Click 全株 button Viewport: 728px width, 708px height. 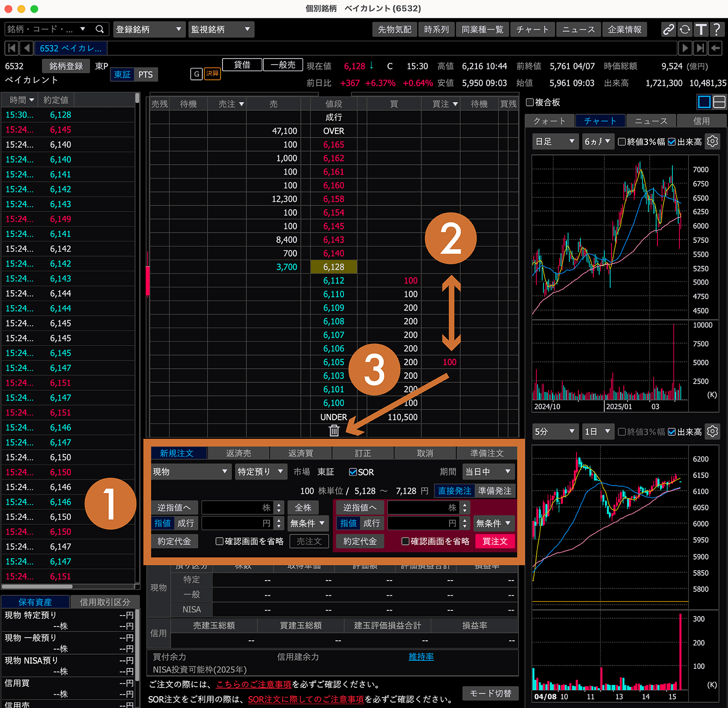click(x=303, y=507)
